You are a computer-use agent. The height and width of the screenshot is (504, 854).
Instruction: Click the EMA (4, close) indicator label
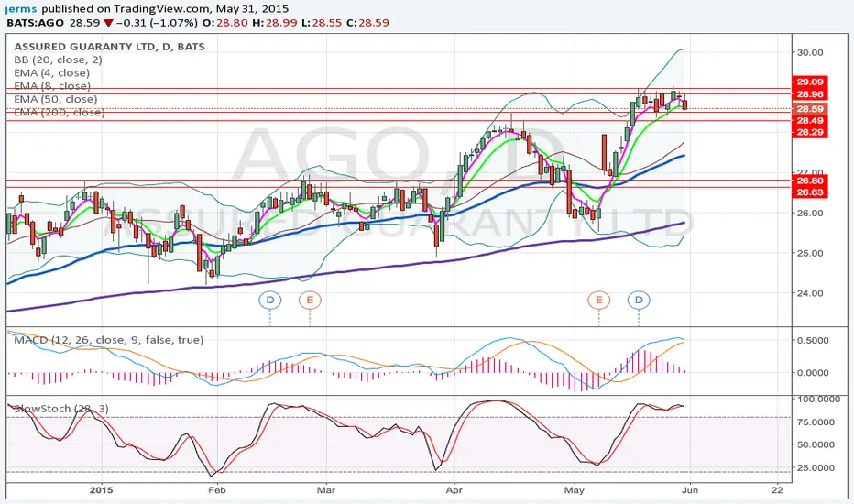(x=51, y=73)
